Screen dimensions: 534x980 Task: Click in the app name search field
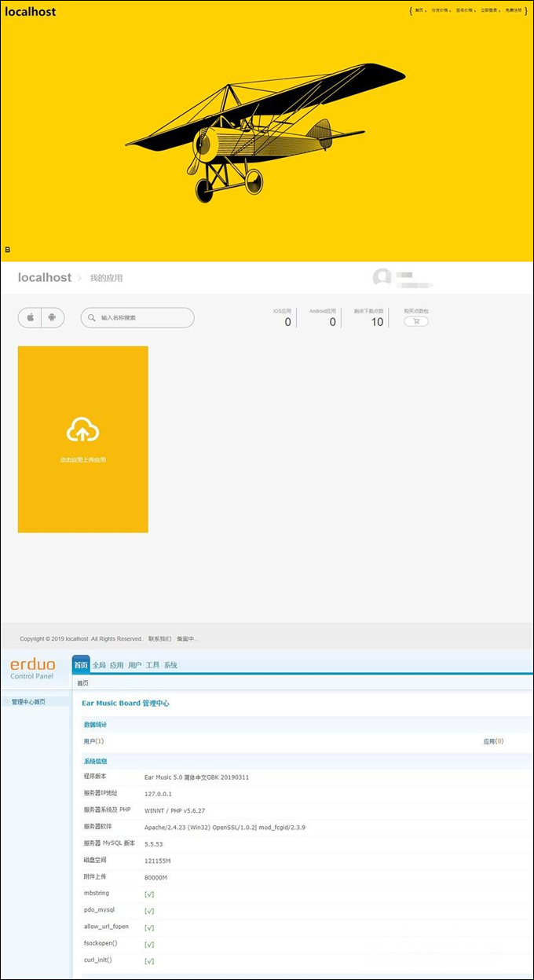137,317
